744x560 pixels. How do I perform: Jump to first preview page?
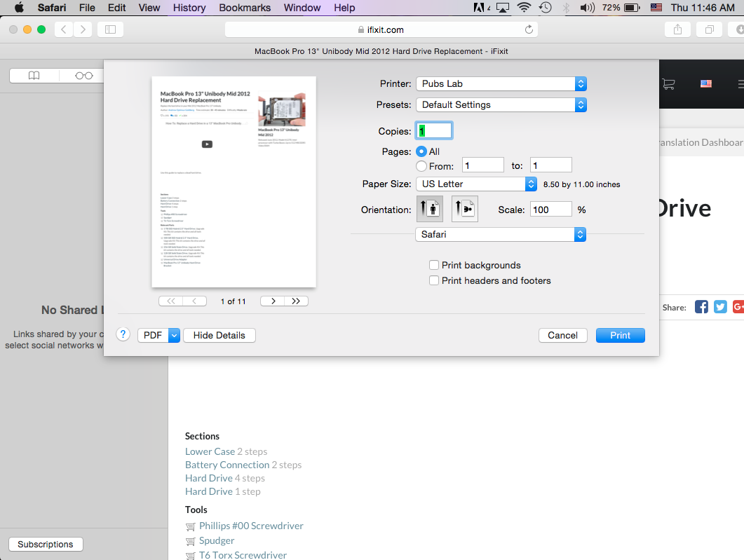(x=171, y=301)
